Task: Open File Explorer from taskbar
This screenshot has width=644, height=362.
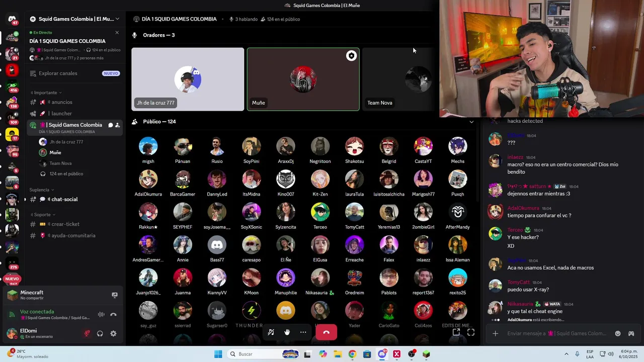Action: tap(338, 354)
